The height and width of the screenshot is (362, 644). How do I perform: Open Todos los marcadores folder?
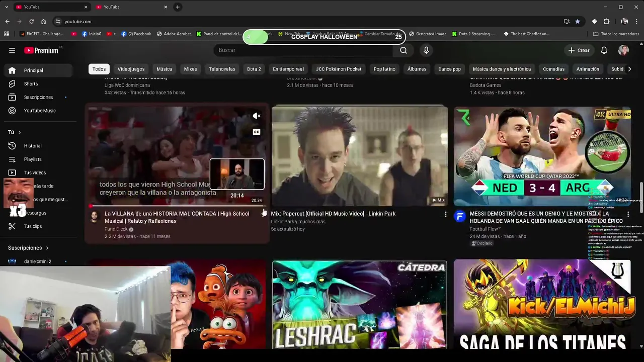(616, 34)
